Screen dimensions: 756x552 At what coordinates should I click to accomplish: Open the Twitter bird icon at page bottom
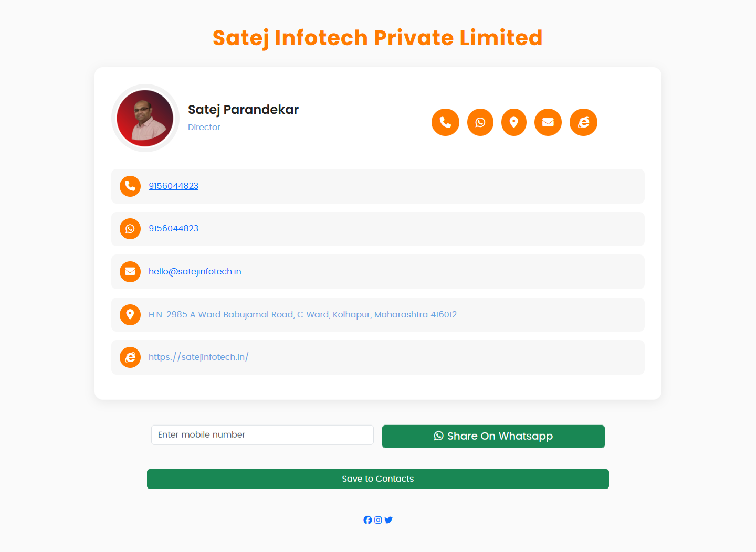[x=388, y=520]
